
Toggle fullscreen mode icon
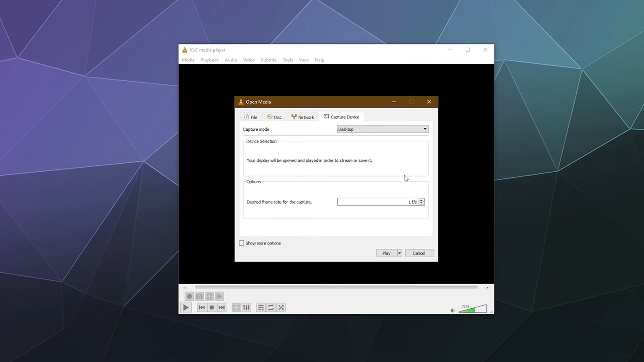(236, 307)
